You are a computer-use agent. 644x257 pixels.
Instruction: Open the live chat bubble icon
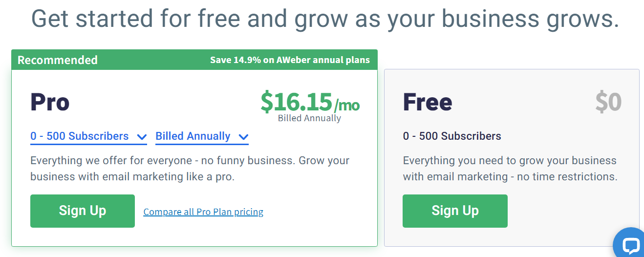(631, 244)
